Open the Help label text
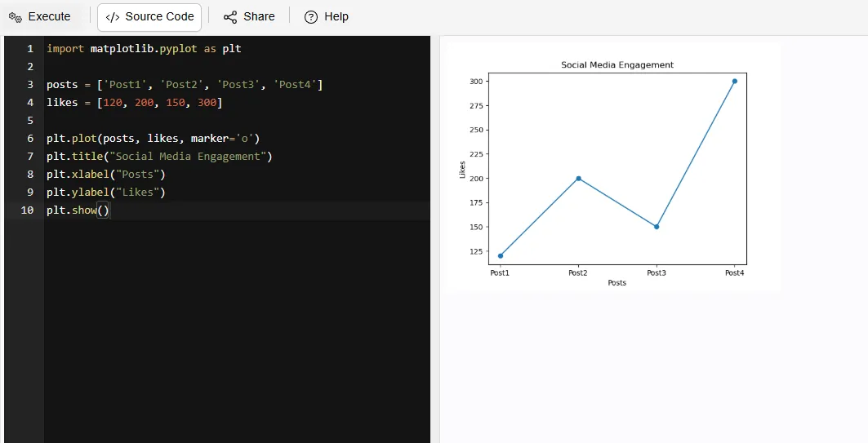The image size is (868, 443). click(x=336, y=16)
